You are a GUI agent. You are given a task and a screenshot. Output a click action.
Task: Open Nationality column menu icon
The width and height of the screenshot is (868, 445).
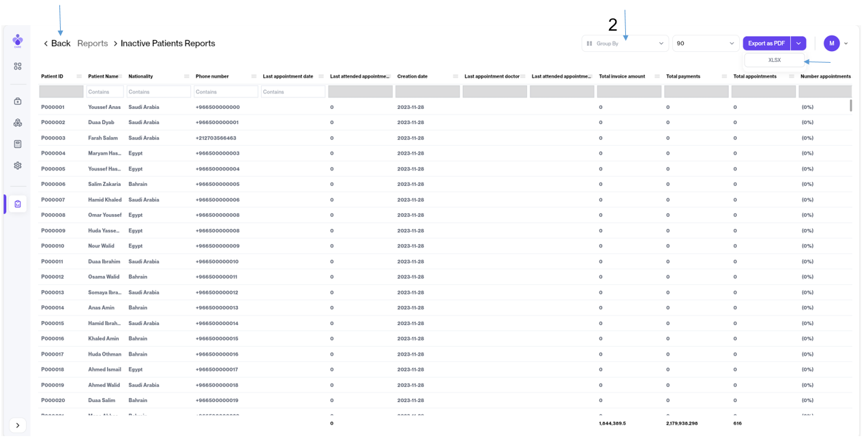pos(187,76)
